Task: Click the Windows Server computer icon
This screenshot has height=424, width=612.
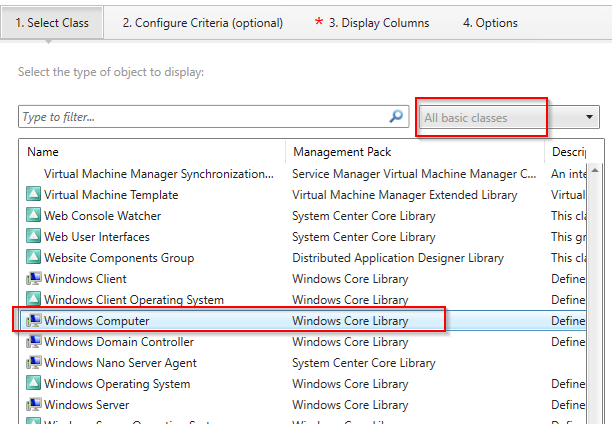Action: (34, 404)
